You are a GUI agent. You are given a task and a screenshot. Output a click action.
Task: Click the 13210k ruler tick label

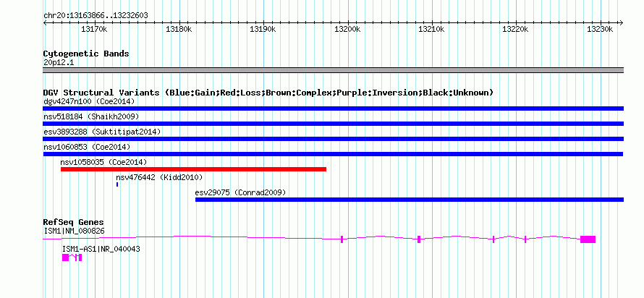pyautogui.click(x=431, y=29)
